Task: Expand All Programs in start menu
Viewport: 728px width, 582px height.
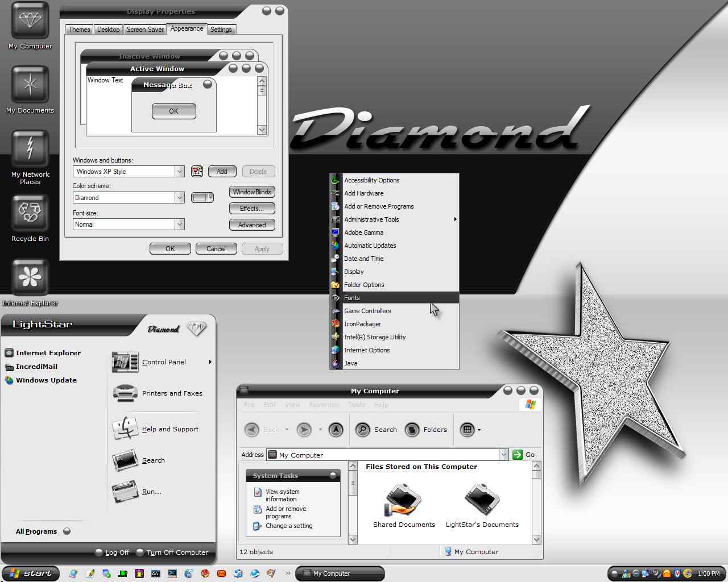Action: (x=43, y=531)
